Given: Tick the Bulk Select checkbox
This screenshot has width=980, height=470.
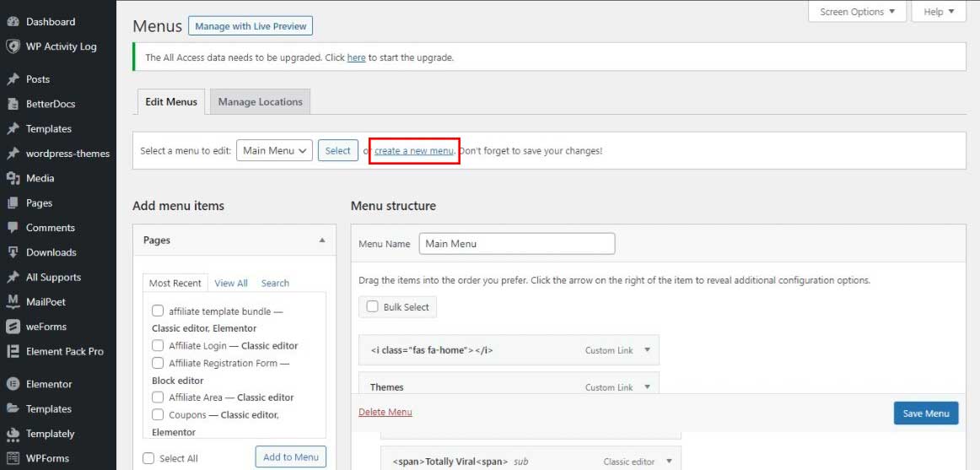Looking at the screenshot, I should pyautogui.click(x=373, y=306).
